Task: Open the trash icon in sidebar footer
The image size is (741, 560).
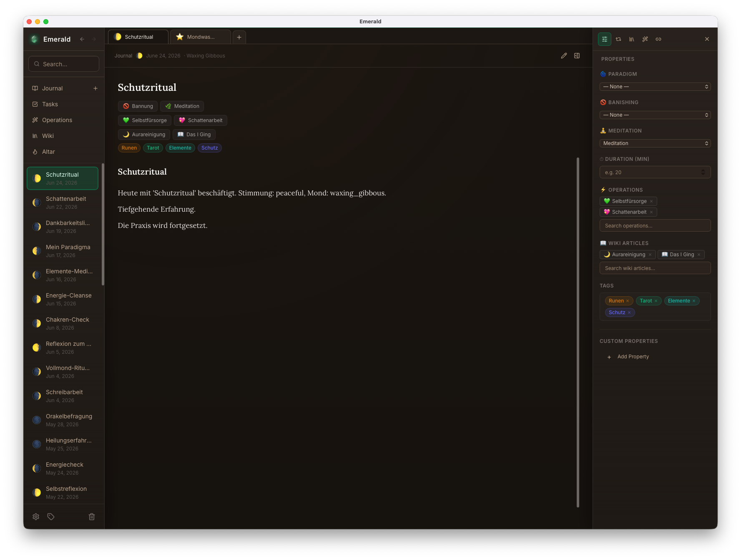Action: coord(92,517)
